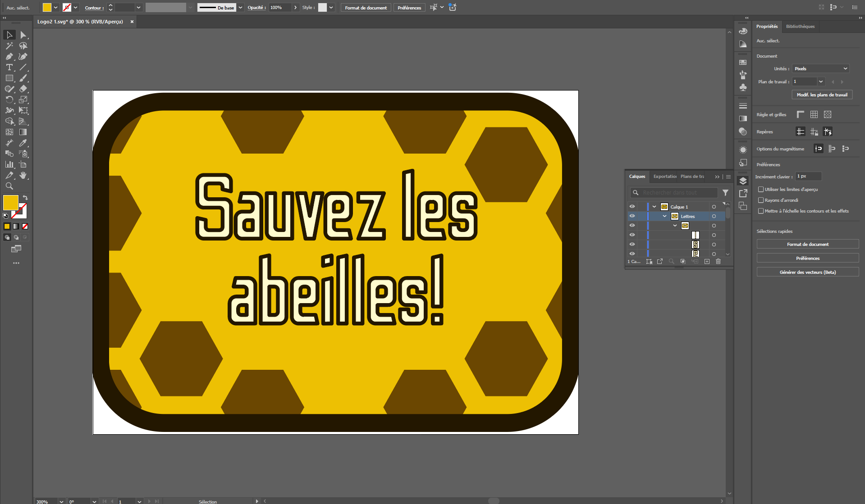The width and height of the screenshot is (865, 504).
Task: Open the Color panel icon in the dock
Action: tap(743, 32)
